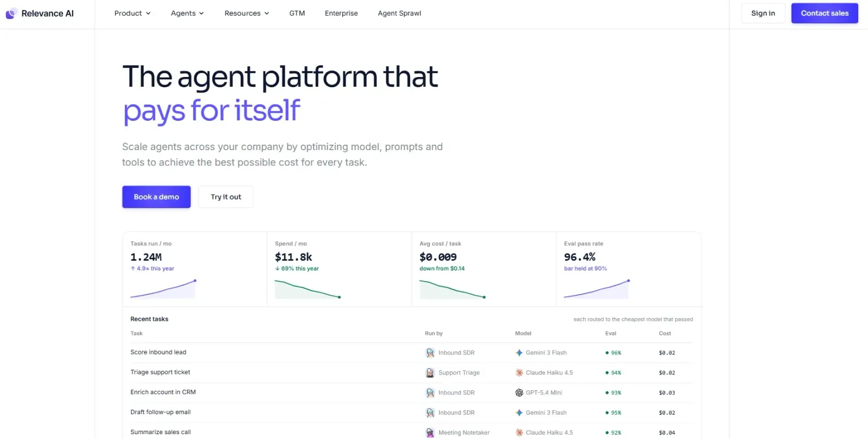This screenshot has width=868, height=439.
Task: Click the up arrow beside 4.9× this year
Action: pyautogui.click(x=133, y=269)
